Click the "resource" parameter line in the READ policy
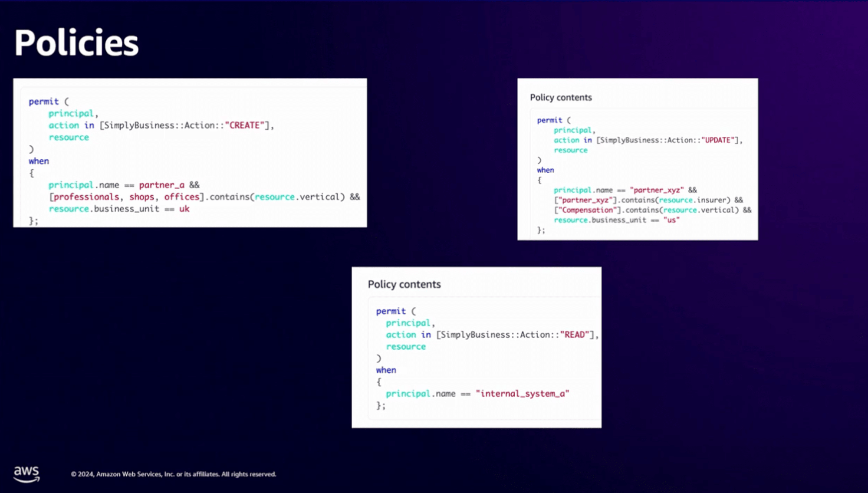This screenshot has height=493, width=868. point(406,347)
